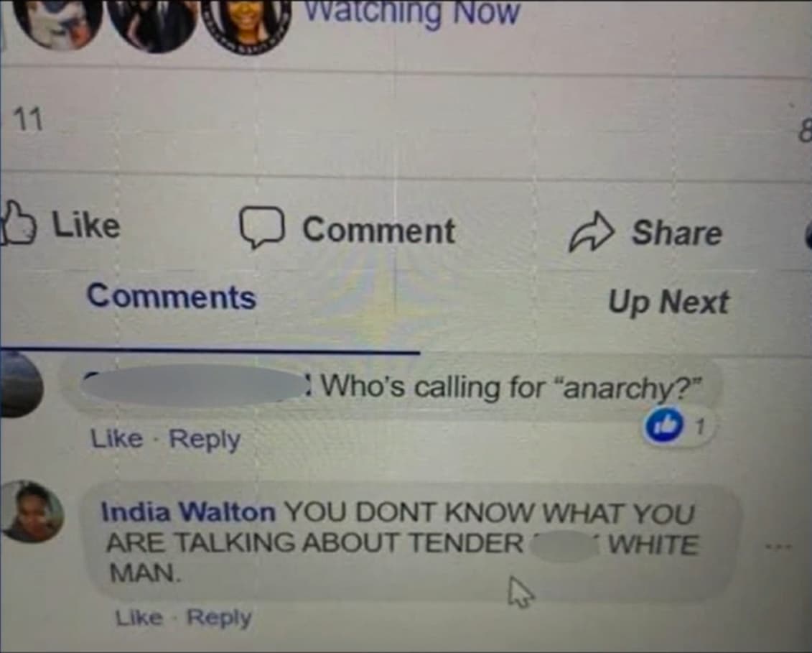
Task: Like the "Who's calling for anarchy" comment
Action: point(116,439)
